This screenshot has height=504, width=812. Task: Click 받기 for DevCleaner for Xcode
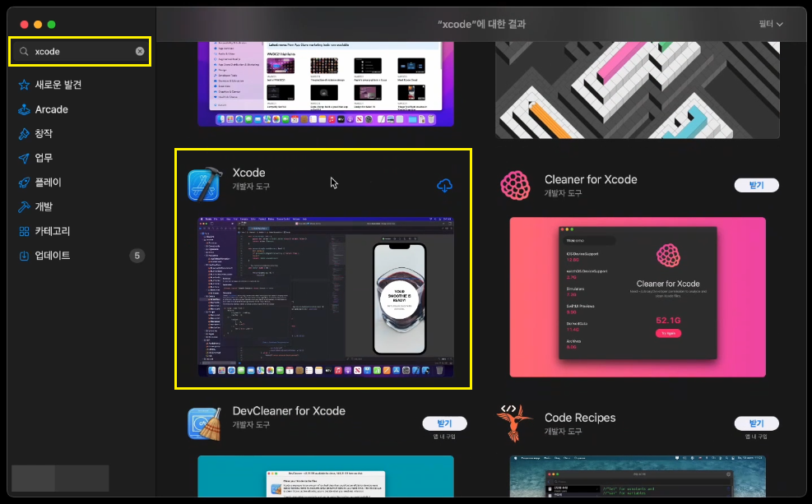444,423
